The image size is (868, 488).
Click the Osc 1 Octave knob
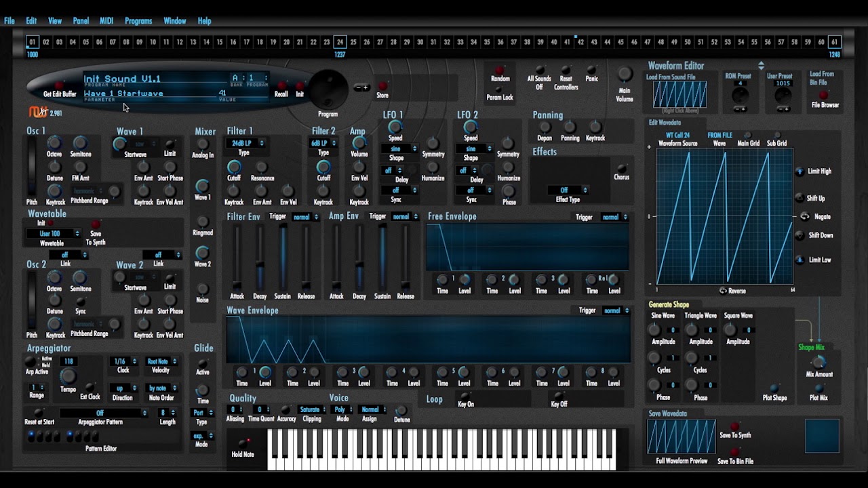pyautogui.click(x=54, y=142)
